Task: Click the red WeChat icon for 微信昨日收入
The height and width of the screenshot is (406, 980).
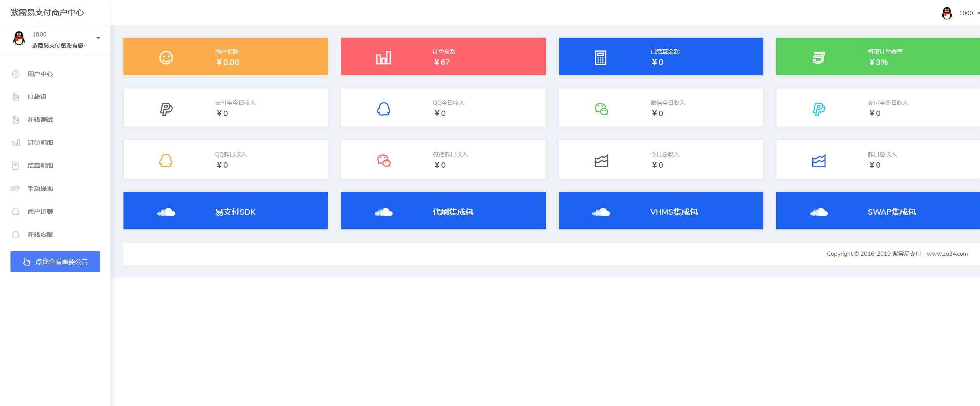Action: point(384,160)
